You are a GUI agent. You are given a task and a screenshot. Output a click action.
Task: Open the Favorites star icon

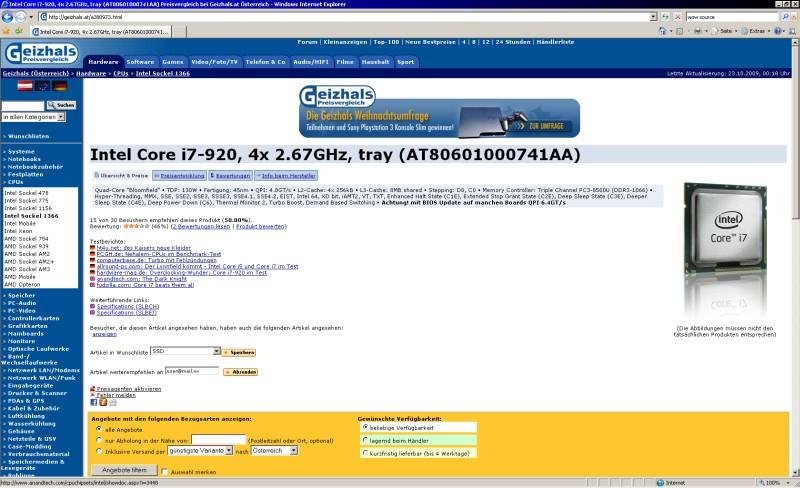pyautogui.click(x=7, y=31)
